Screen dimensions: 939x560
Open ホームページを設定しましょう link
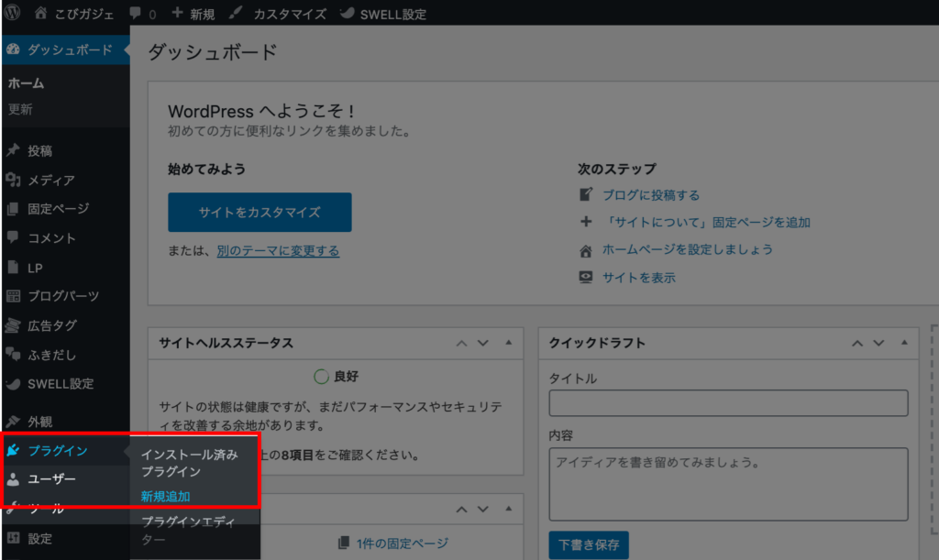[688, 249]
